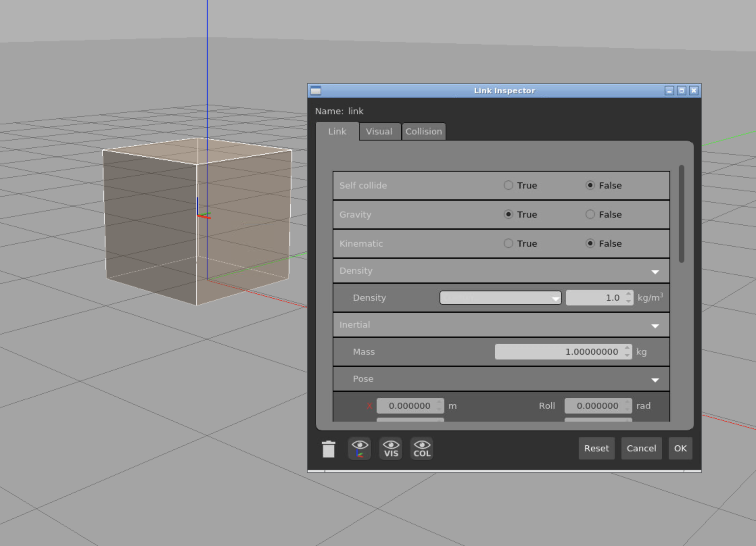756x546 pixels.
Task: Maximize the Link Inspector window
Action: 681,91
